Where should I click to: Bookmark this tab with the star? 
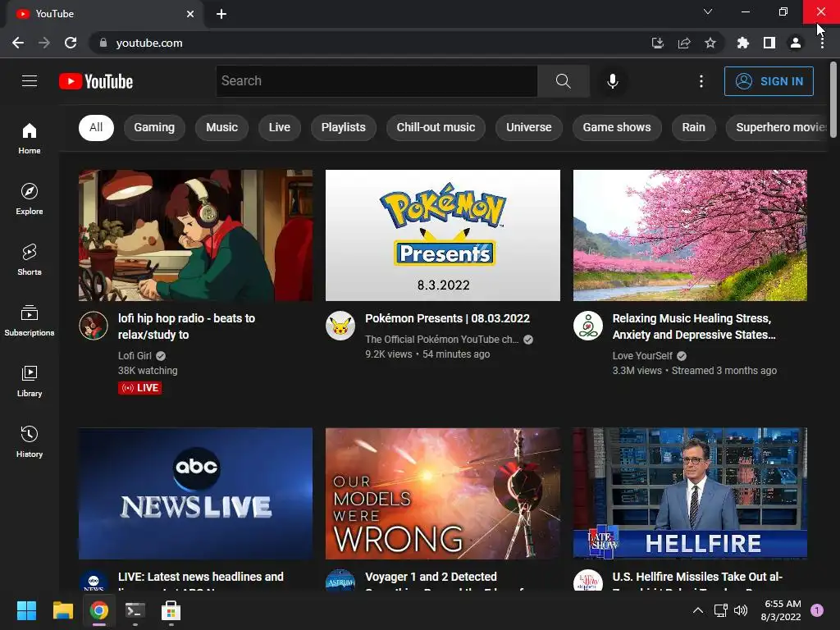point(710,43)
